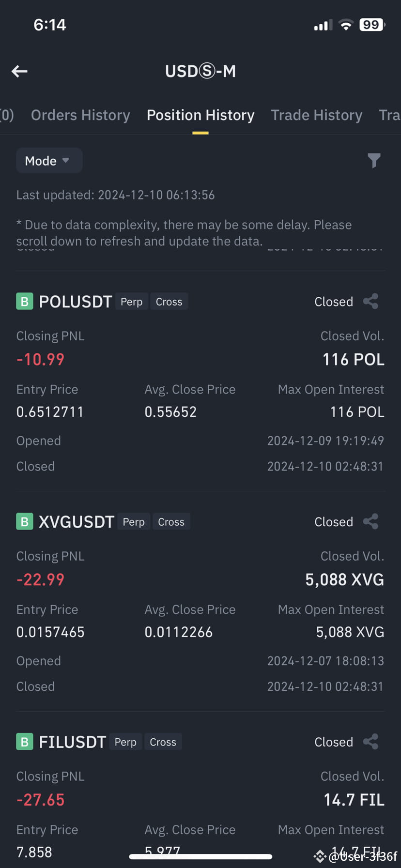Open the XVGUSDT pair name

77,522
